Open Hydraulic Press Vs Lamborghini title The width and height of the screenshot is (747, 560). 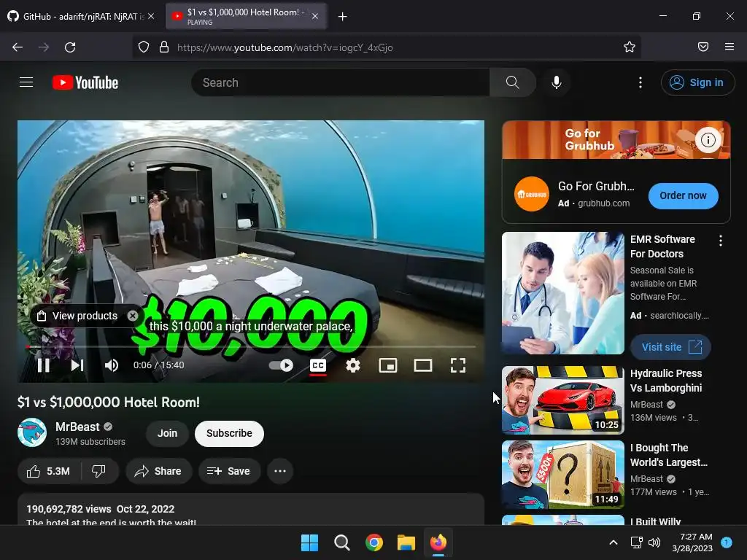[666, 381]
